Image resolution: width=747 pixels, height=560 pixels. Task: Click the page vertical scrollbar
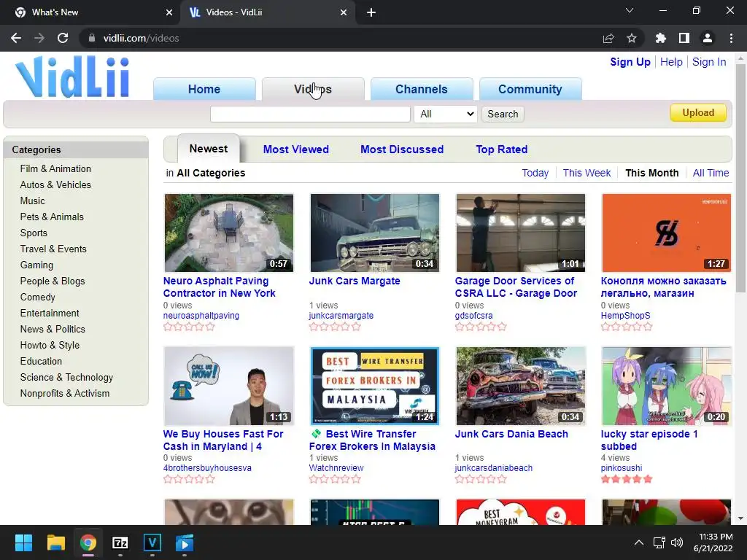(x=740, y=176)
